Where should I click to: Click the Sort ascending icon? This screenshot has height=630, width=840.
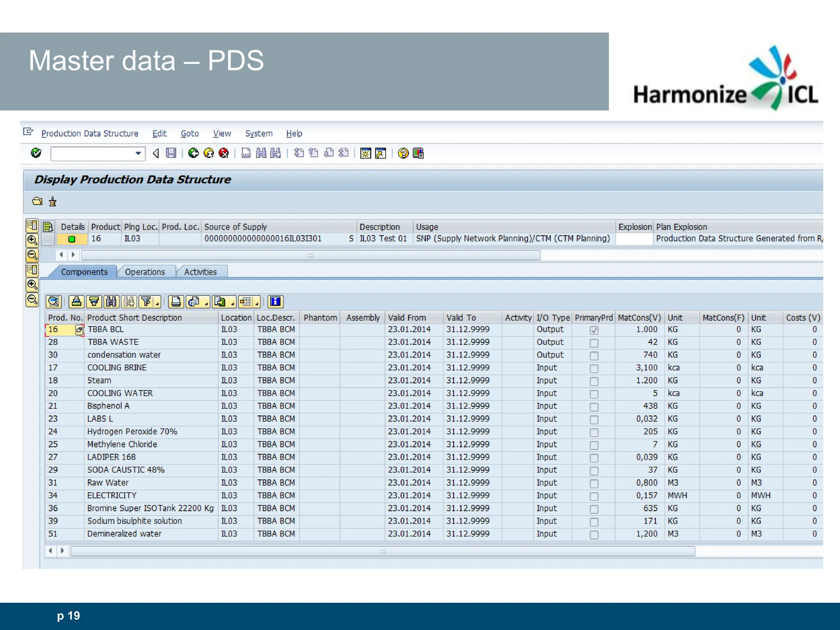pos(76,302)
